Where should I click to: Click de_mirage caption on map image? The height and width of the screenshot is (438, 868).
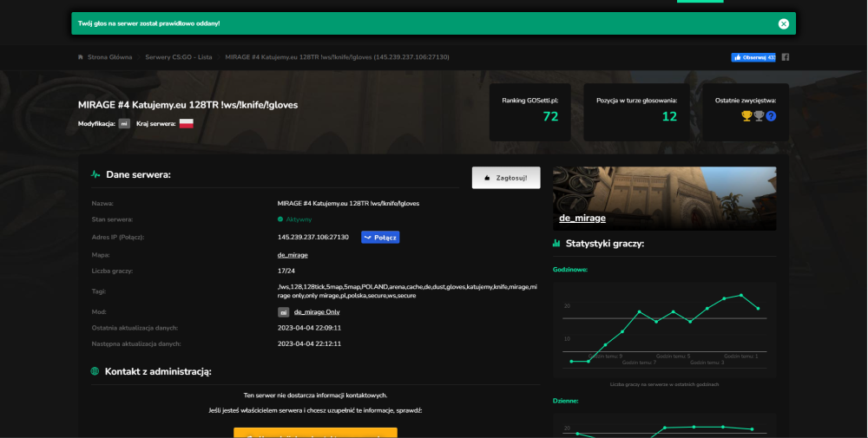pyautogui.click(x=582, y=218)
